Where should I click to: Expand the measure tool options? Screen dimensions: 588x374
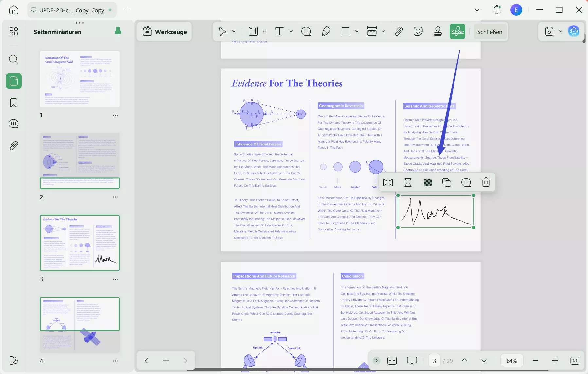click(x=383, y=32)
